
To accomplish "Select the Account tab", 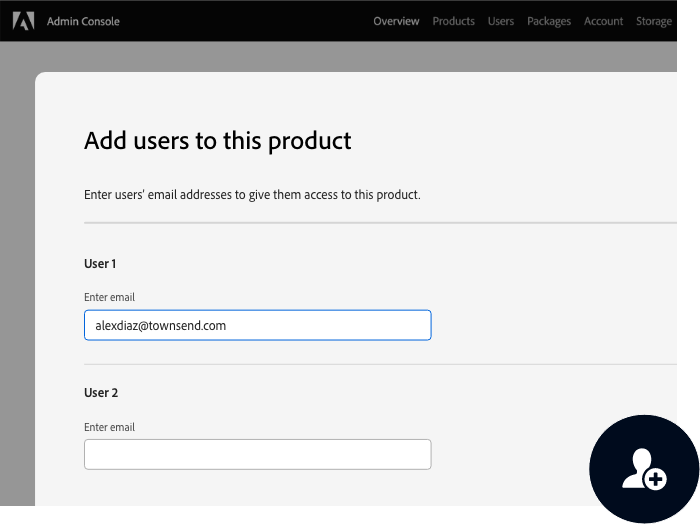I will click(603, 21).
